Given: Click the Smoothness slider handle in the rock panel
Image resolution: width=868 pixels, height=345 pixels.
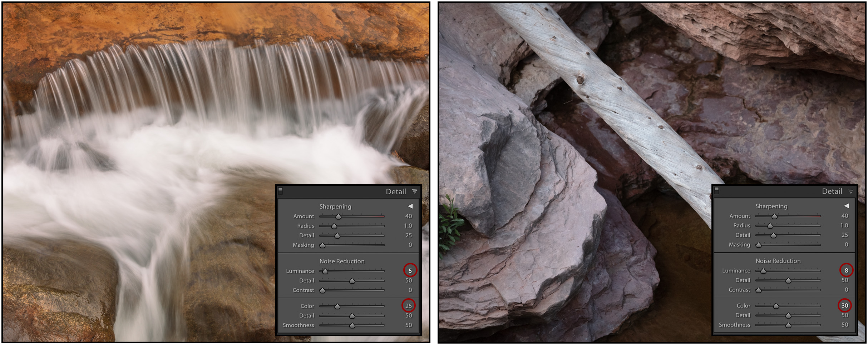Looking at the screenshot, I should pos(788,325).
